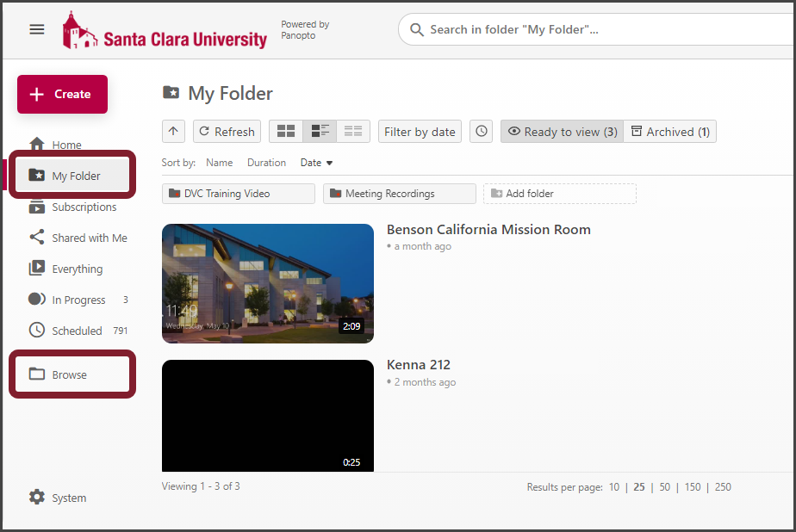Sort videos by Name
796x532 pixels.
point(219,162)
